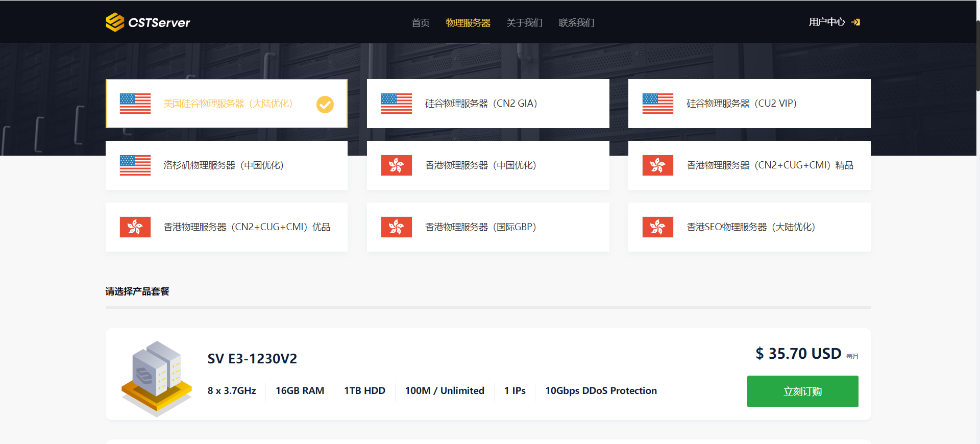Click the SV E3-1230V2 product title
Screen dimensions: 980x444
point(252,359)
